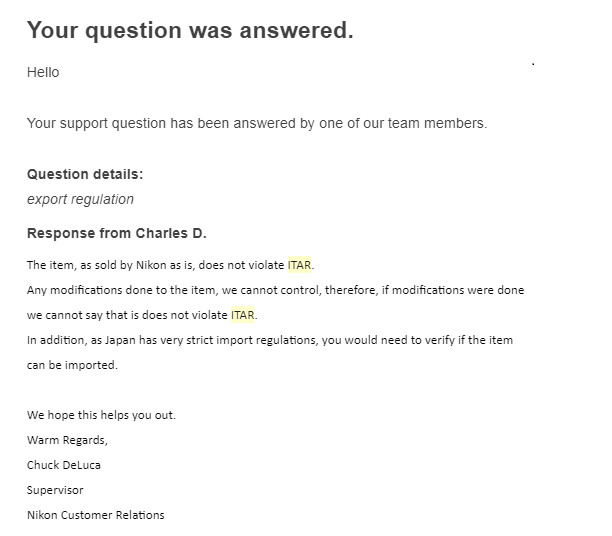Click the line starting 'we cannot say that'
The height and width of the screenshot is (536, 612).
coord(142,315)
